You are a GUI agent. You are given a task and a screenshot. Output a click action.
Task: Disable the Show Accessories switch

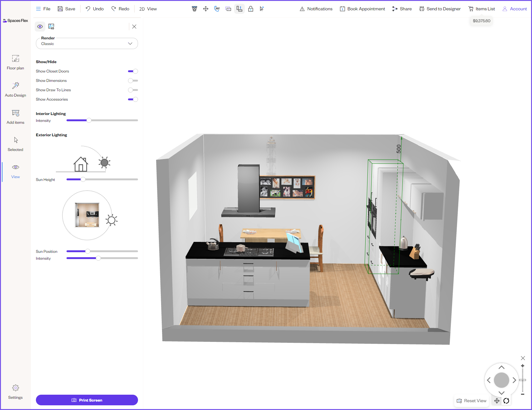(x=133, y=99)
